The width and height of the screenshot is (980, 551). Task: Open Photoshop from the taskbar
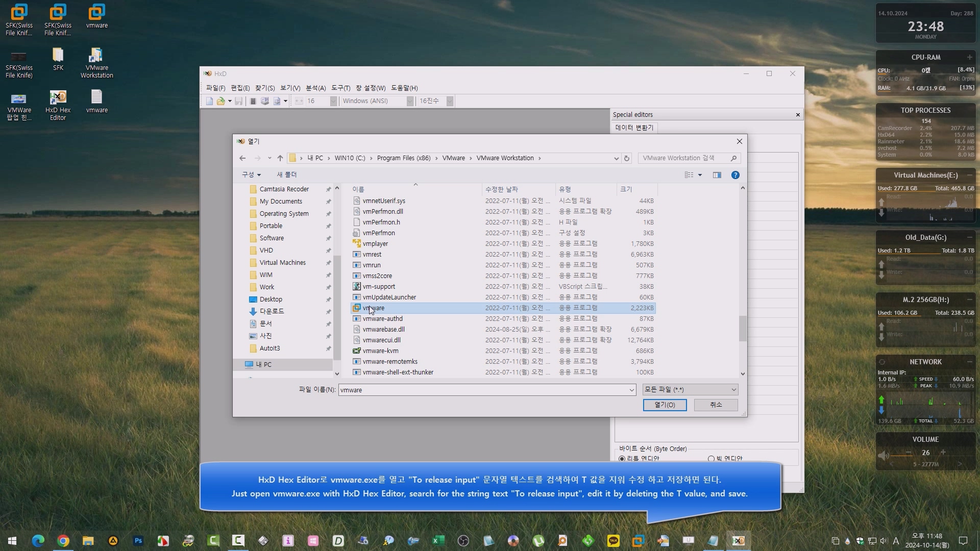138,541
